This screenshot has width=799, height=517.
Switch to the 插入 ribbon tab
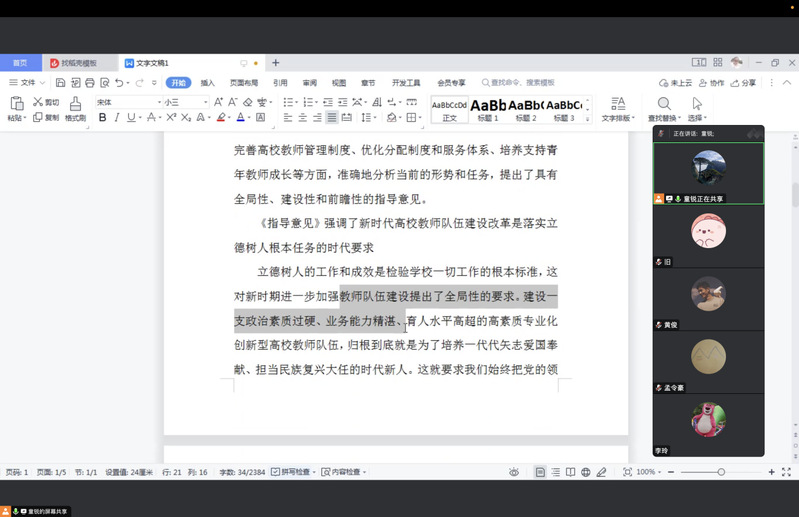pyautogui.click(x=208, y=83)
